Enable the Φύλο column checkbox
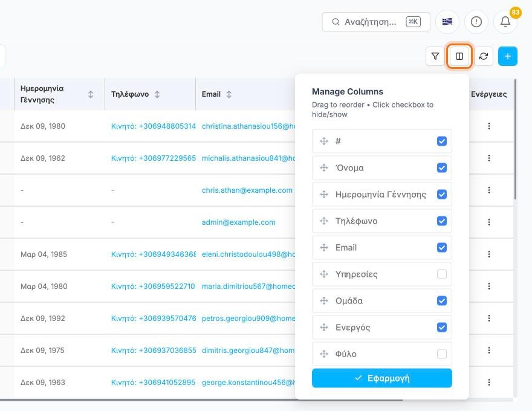532x411 pixels. pos(442,354)
